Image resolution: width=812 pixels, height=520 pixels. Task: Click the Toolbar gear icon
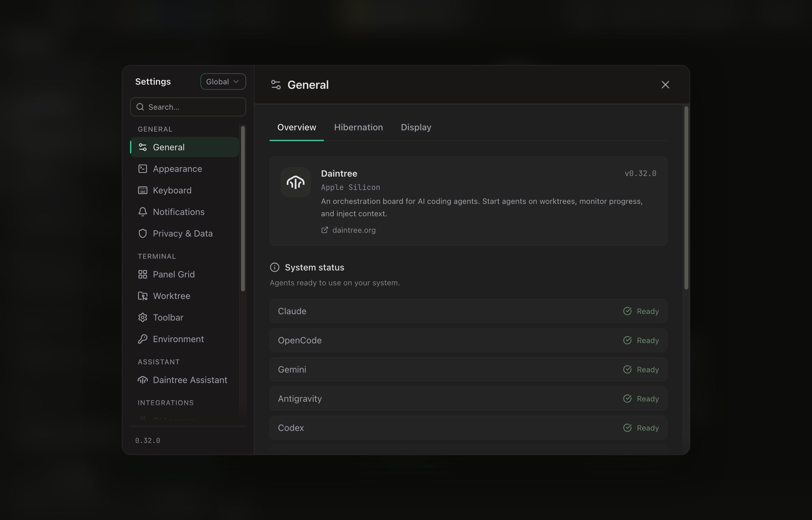(x=142, y=318)
